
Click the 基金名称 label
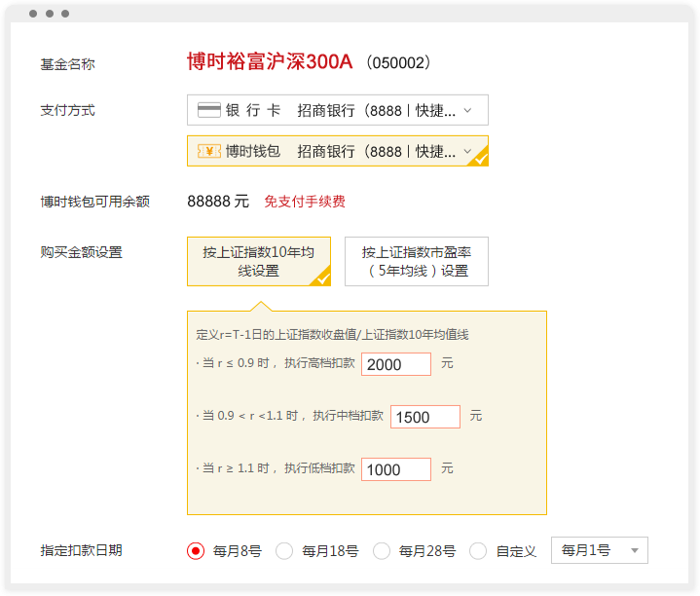[67, 64]
